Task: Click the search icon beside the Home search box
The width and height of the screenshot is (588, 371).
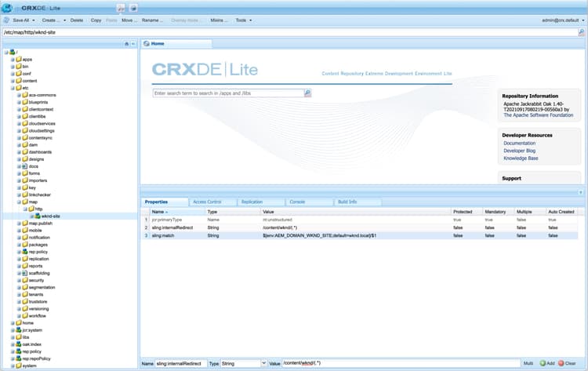Action: pyautogui.click(x=307, y=93)
